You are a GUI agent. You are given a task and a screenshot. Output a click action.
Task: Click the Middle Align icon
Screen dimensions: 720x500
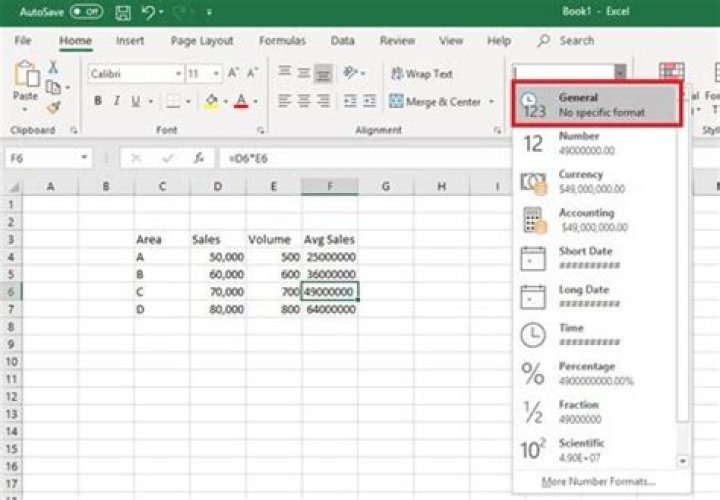click(304, 73)
